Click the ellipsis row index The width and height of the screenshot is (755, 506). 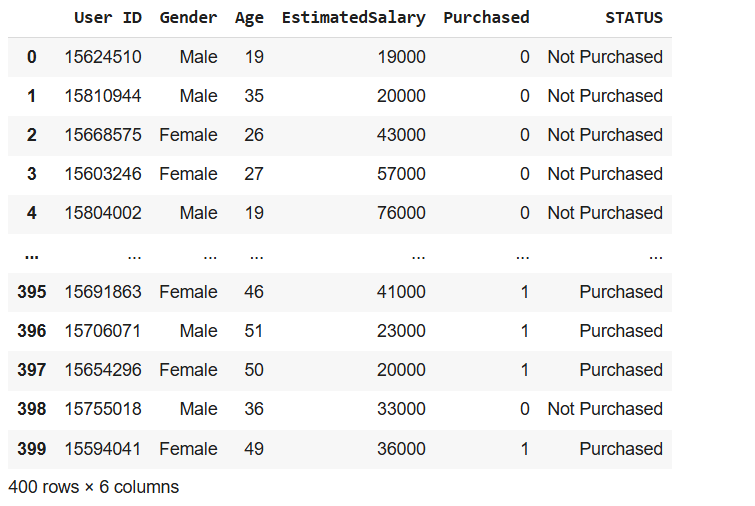point(31,254)
